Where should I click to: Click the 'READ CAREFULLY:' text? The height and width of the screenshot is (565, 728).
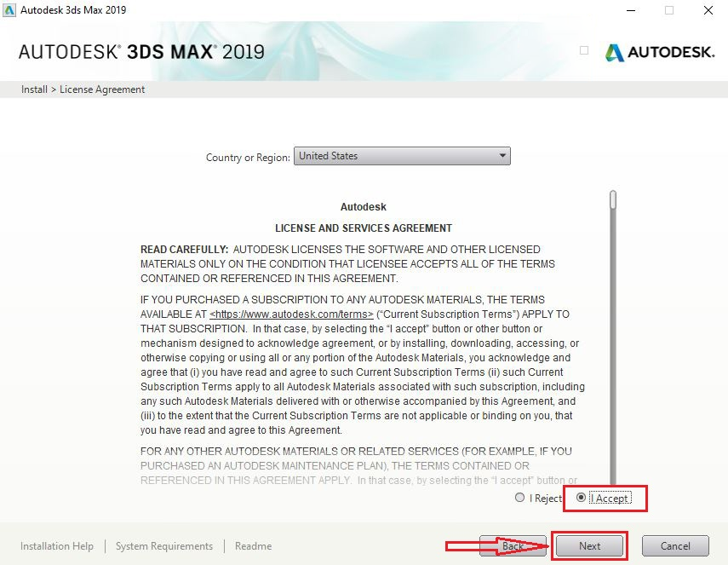pos(184,250)
